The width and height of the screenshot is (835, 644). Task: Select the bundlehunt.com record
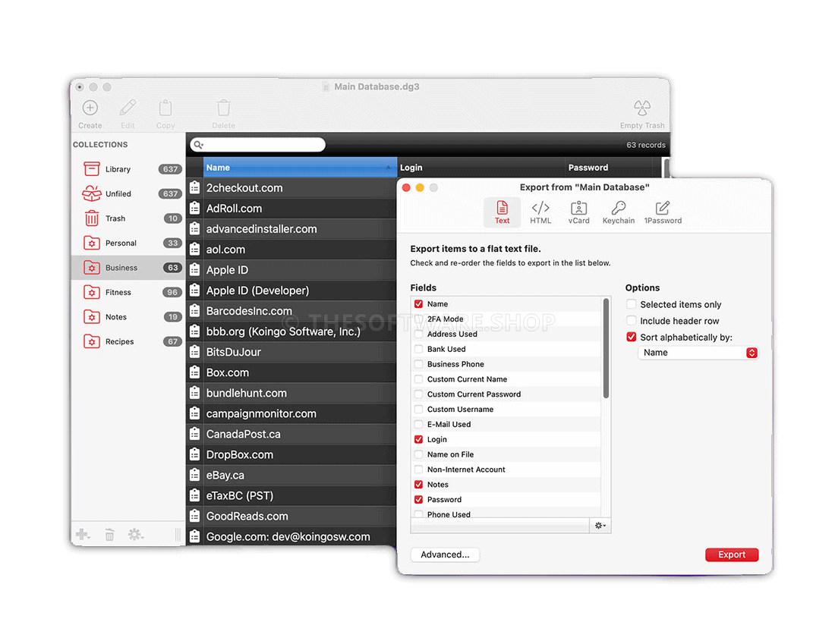[x=291, y=394]
